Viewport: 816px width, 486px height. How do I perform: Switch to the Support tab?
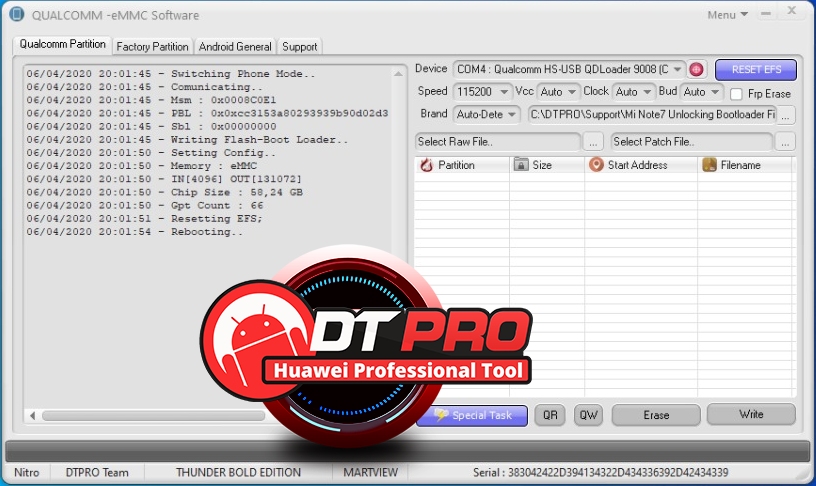pos(300,47)
